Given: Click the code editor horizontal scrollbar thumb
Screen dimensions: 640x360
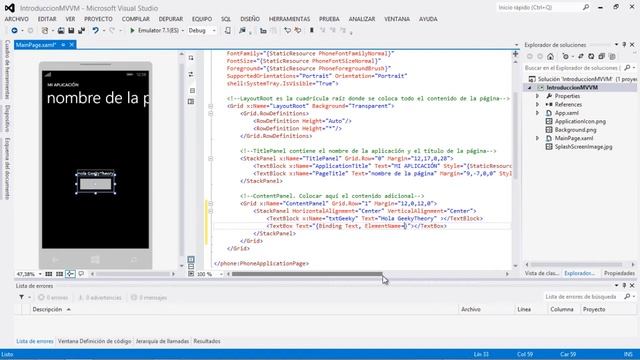Looking at the screenshot, I should pyautogui.click(x=307, y=274).
